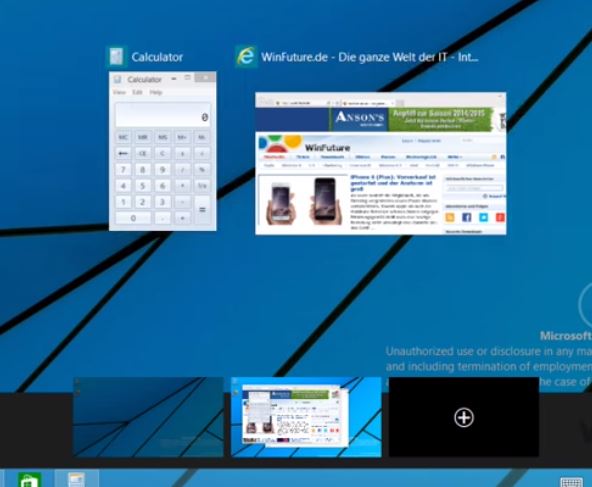Click the backspace arrow key in the Calculator
The image size is (592, 487).
[x=123, y=153]
